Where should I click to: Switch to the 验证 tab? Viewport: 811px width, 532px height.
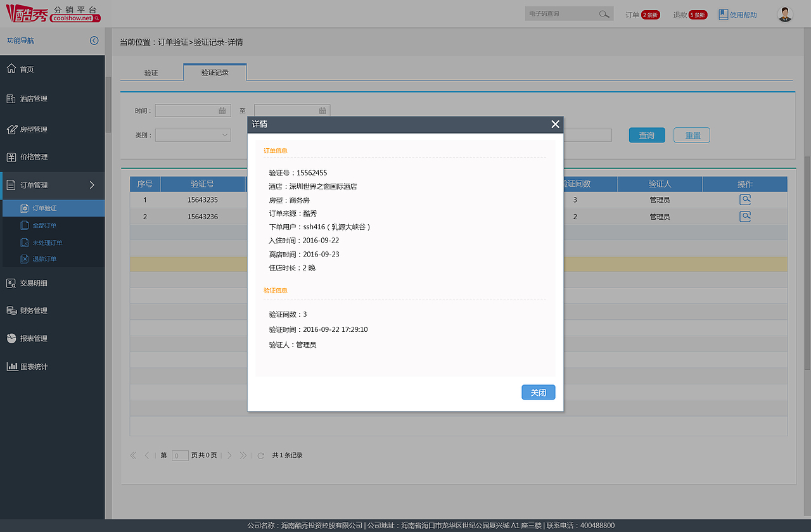151,72
